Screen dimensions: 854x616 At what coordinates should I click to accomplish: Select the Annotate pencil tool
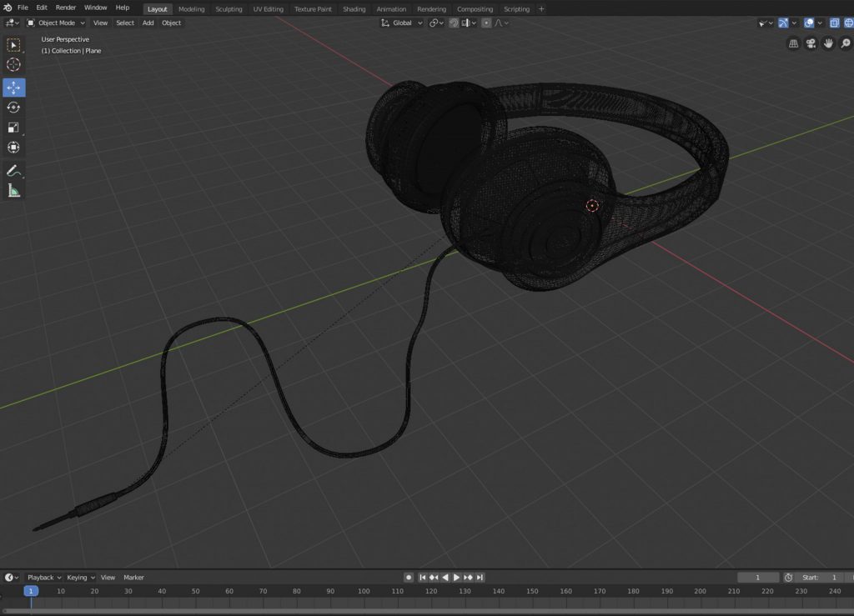(x=13, y=171)
